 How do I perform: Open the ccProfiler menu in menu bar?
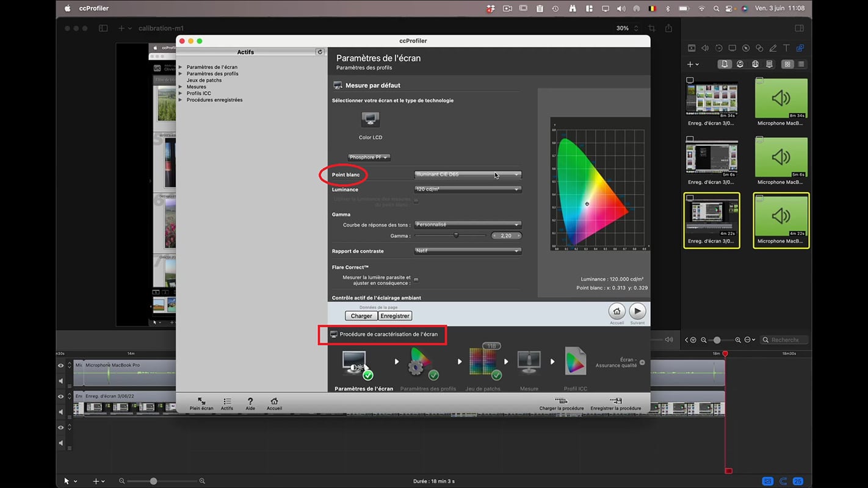94,9
